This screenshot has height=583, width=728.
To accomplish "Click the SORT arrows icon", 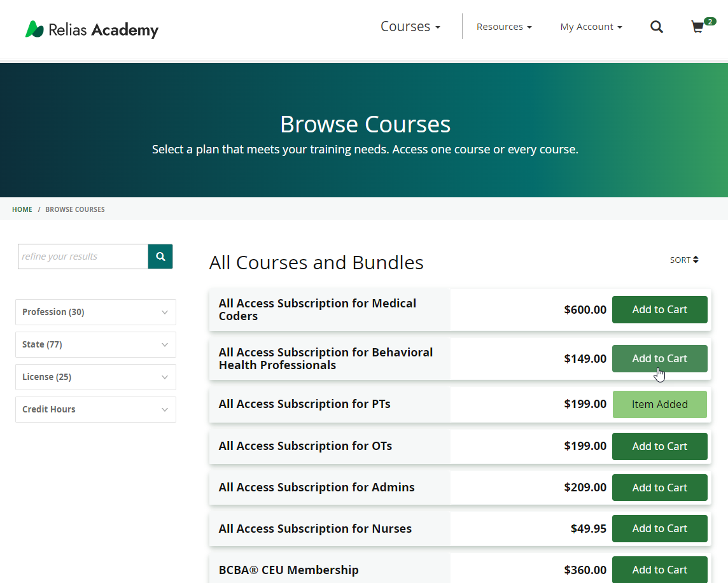I will 696,260.
